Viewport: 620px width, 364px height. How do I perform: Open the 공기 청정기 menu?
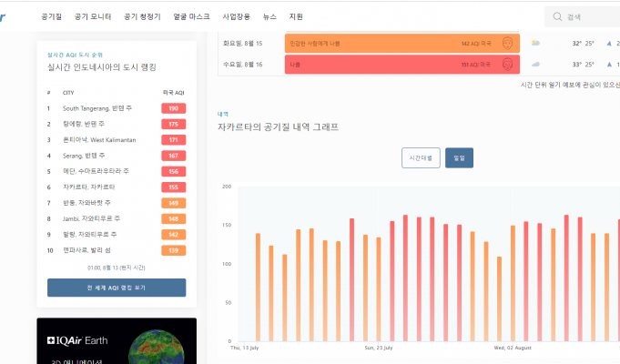tap(142, 16)
